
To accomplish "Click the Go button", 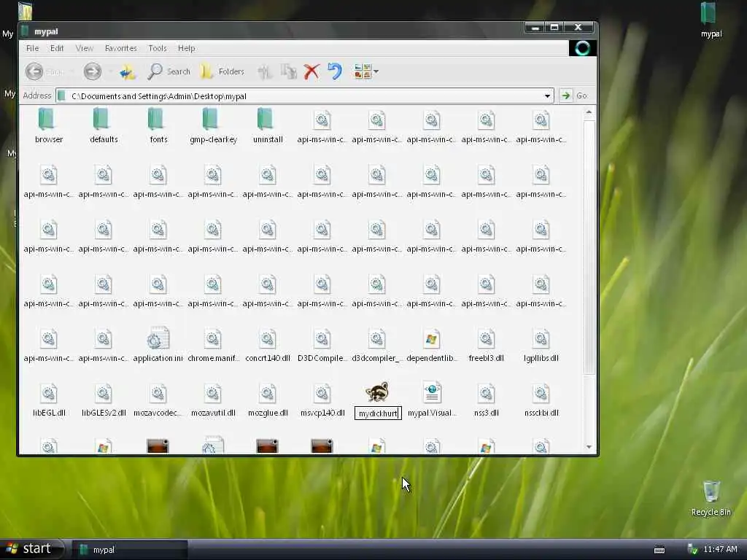I will (574, 96).
